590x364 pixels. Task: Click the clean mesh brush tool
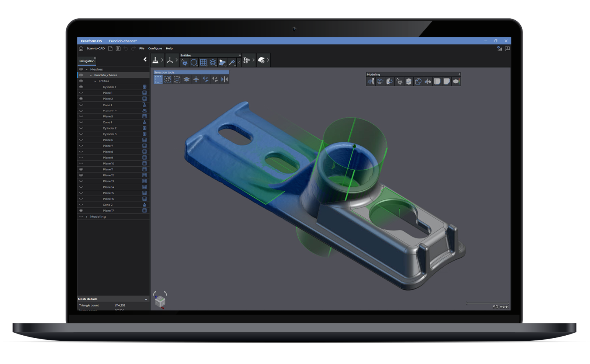click(x=156, y=60)
